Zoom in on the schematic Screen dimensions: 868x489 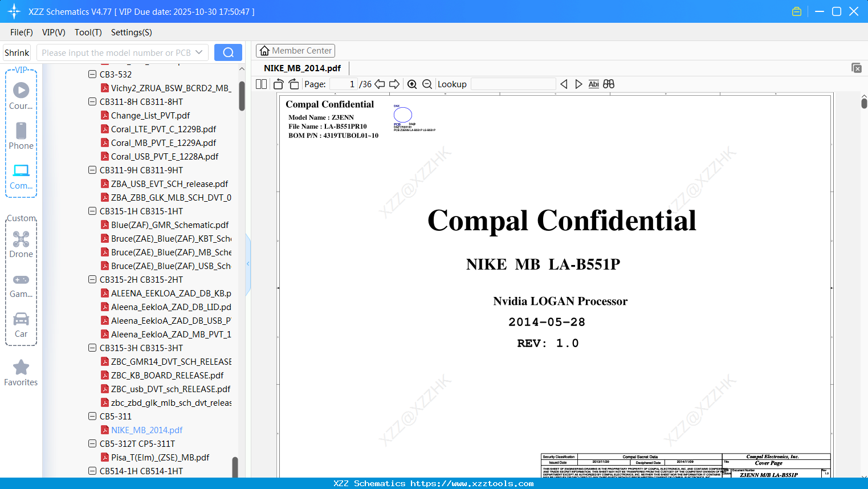[412, 84]
